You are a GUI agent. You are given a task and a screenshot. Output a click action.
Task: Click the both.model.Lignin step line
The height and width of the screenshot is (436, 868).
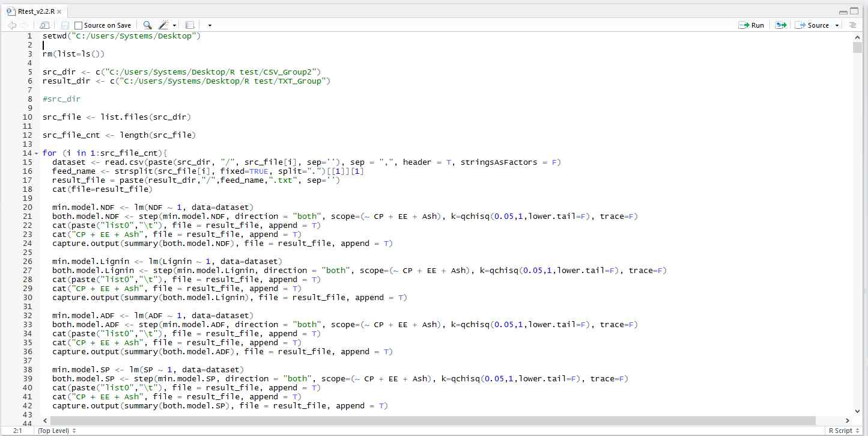(359, 271)
